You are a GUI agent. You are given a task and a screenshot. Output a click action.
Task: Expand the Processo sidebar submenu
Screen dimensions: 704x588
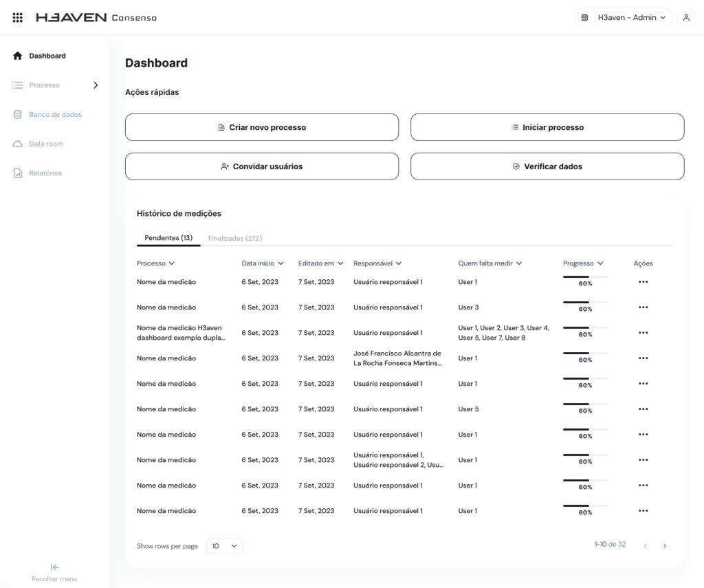pos(96,85)
